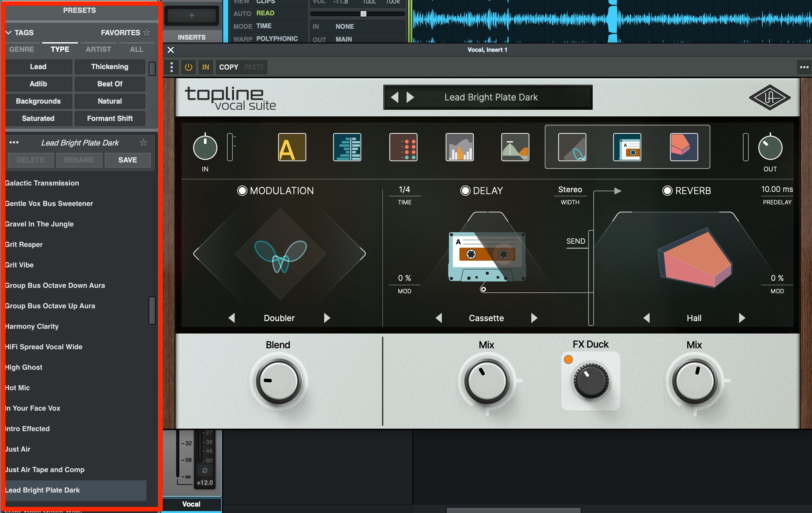Click the Universal Audio logo
The width and height of the screenshot is (812, 513).
pos(769,98)
